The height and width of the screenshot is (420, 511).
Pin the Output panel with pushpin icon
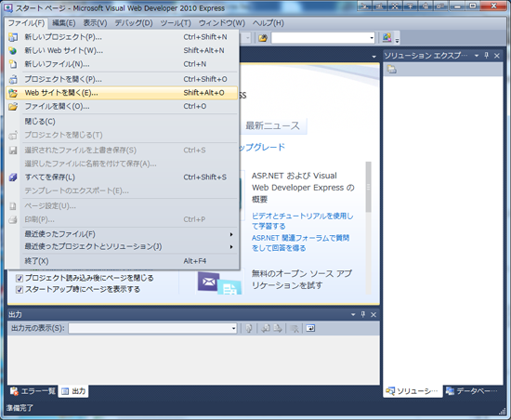coord(363,314)
